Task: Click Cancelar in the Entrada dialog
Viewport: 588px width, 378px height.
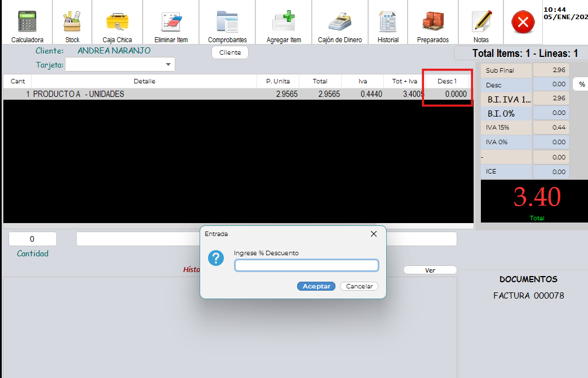Action: point(359,286)
